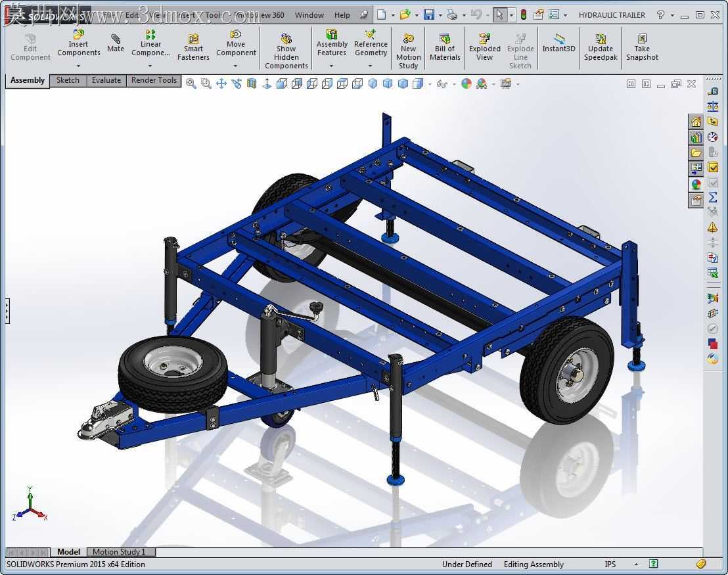
Task: Click the Help question mark icon
Action: [661, 15]
